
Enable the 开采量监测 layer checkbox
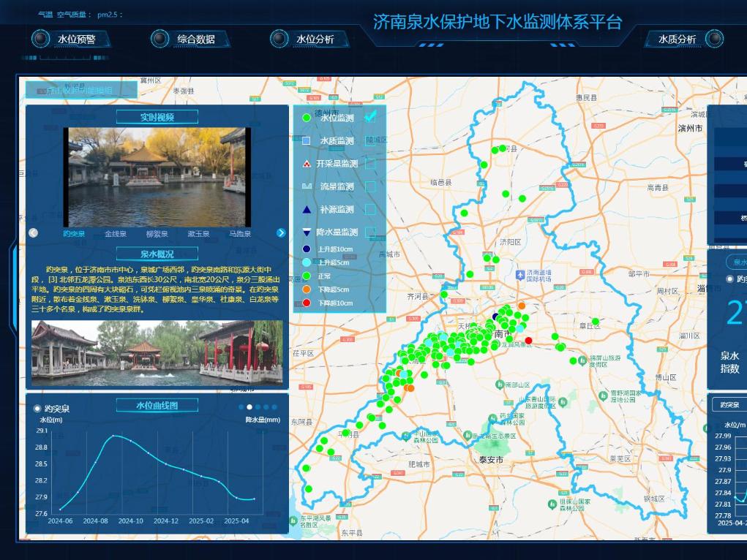click(371, 164)
